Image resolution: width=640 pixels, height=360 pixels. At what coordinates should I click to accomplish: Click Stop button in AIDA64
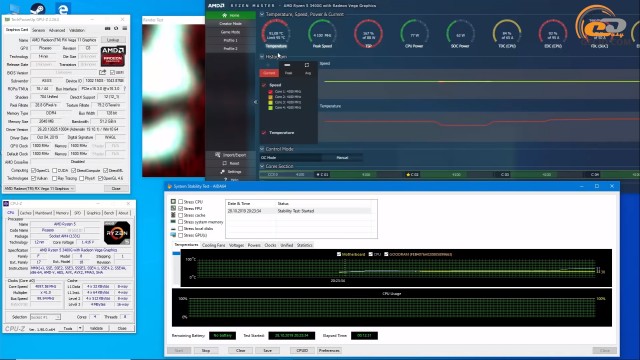coord(206,351)
